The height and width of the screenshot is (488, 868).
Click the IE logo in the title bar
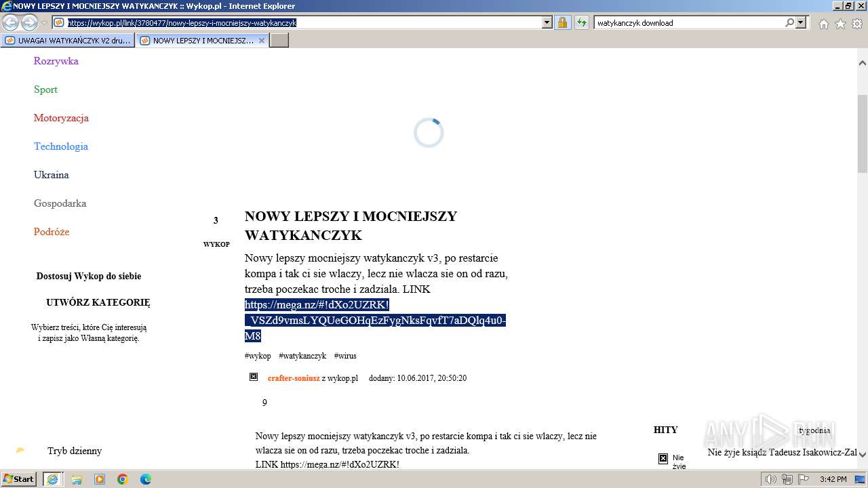point(7,6)
